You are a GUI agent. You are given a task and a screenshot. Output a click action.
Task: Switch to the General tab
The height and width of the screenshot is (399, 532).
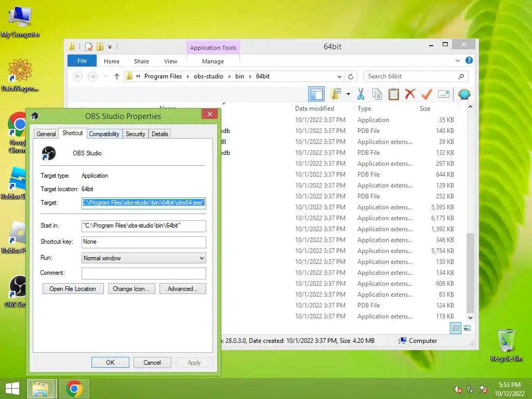coord(46,134)
